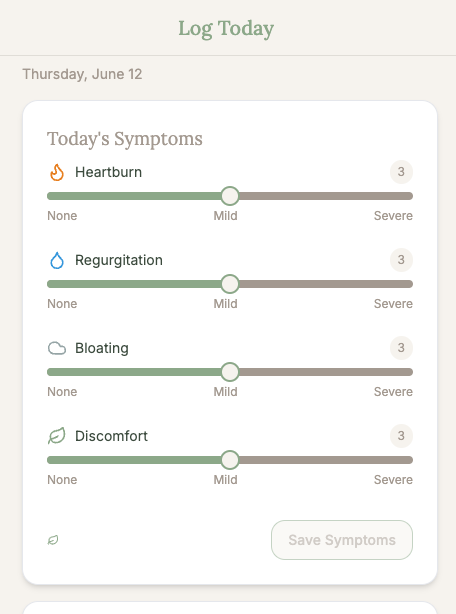Click the Mild label under the Discomfort slider
Viewport: 456px width, 614px height.
coord(225,480)
